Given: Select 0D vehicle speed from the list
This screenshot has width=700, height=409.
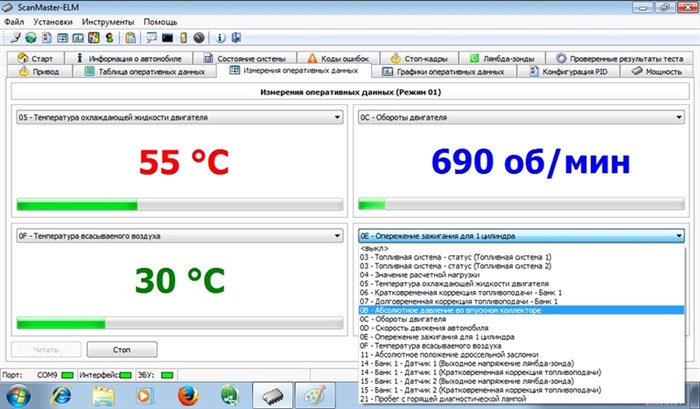Looking at the screenshot, I should point(425,328).
